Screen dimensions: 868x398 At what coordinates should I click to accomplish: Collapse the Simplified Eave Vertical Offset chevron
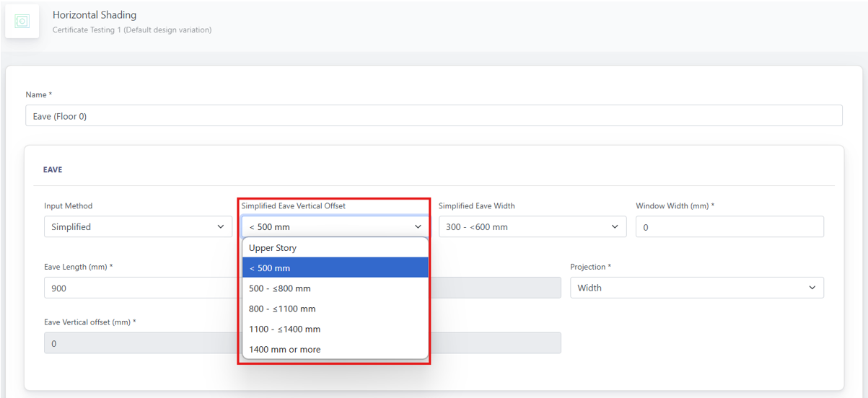click(418, 226)
